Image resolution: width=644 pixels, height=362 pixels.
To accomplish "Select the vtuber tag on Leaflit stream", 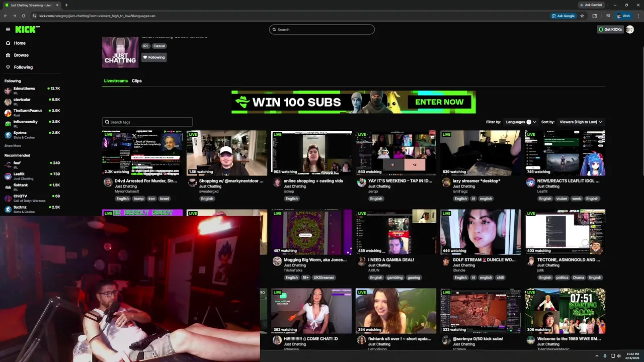I will [x=561, y=199].
